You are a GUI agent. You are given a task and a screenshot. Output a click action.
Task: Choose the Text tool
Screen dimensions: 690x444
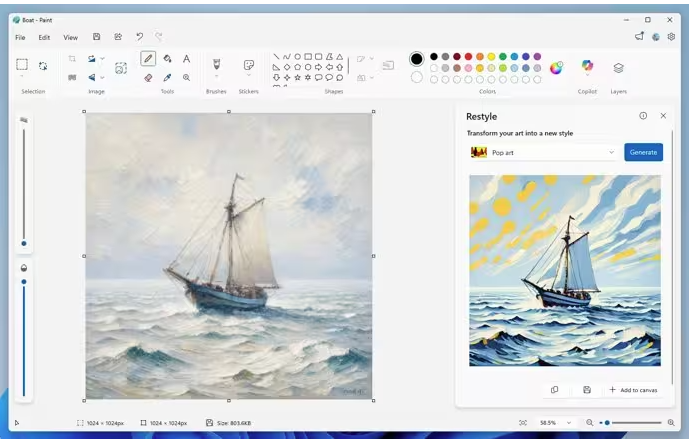click(186, 59)
